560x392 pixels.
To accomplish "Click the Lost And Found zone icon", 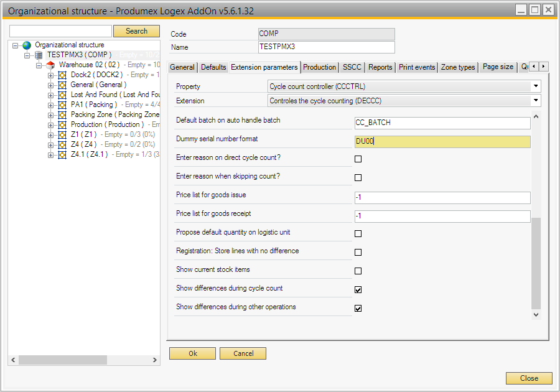I will pyautogui.click(x=62, y=95).
